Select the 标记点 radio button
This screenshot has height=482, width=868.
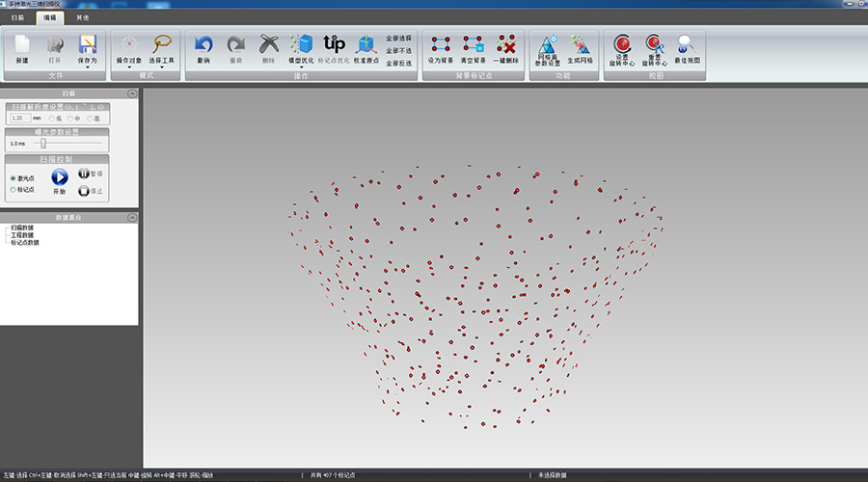coord(13,190)
